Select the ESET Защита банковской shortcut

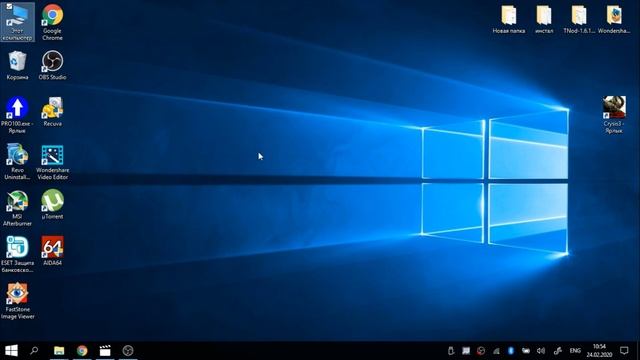[17, 255]
